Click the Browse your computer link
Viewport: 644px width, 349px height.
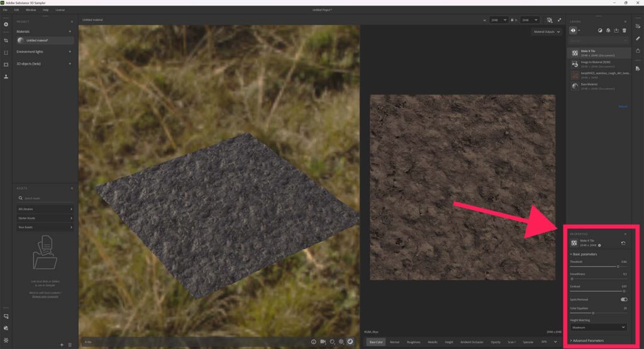click(45, 296)
